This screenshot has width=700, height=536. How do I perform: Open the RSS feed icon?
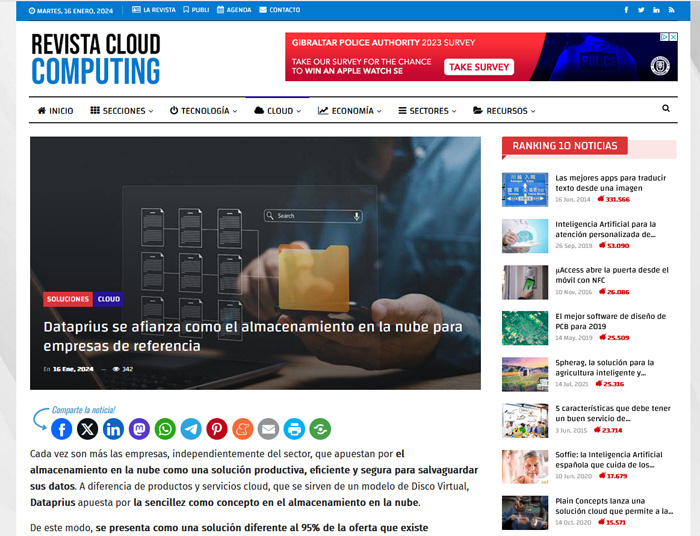[x=671, y=10]
